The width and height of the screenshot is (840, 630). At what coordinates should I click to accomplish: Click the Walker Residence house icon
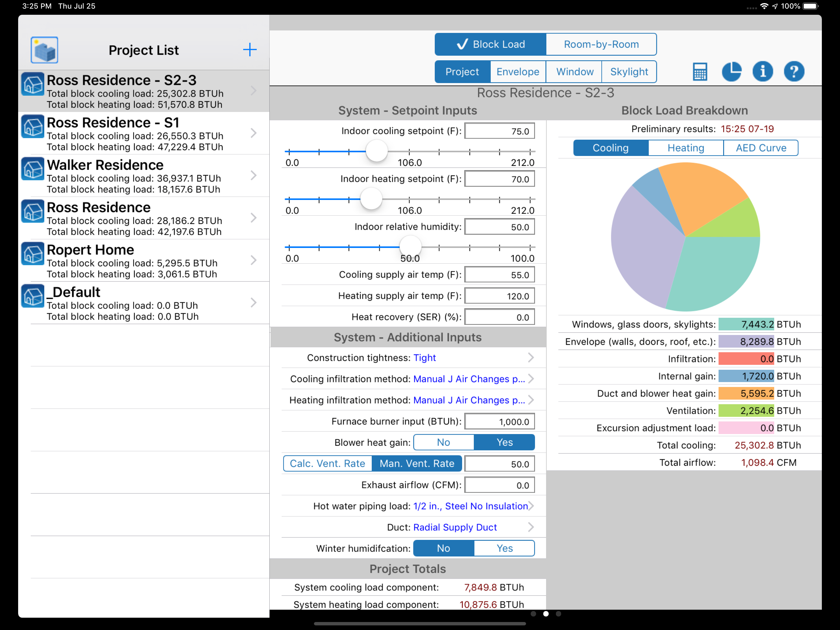[33, 169]
